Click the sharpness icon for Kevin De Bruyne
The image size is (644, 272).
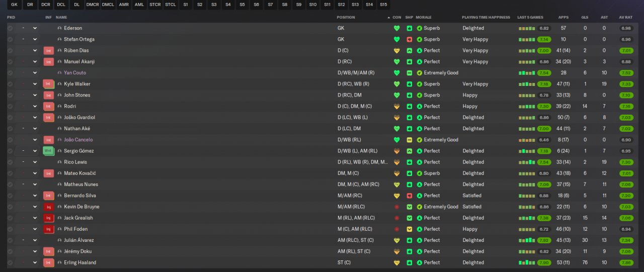click(410, 207)
